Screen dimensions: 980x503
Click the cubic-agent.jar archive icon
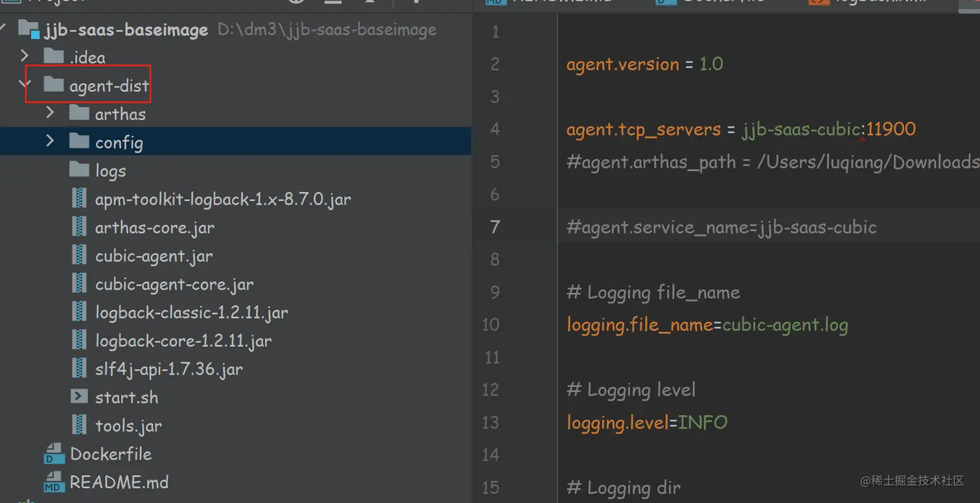coord(79,256)
